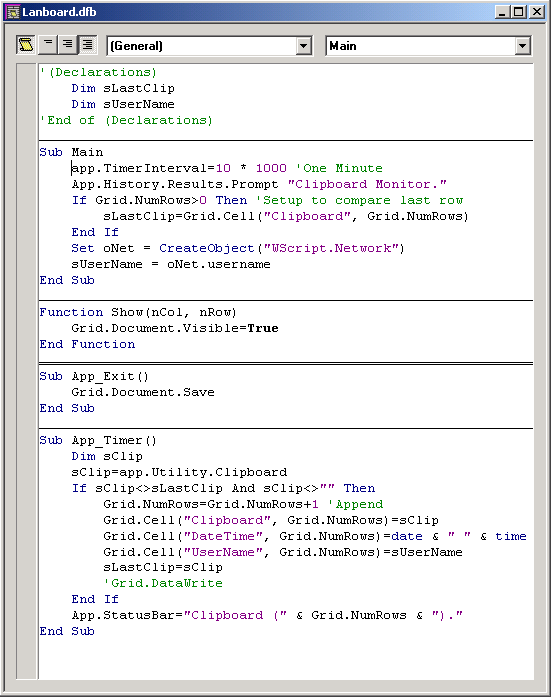Minimize the Lanboard.dfb window
Image resolution: width=551 pixels, height=697 pixels.
[x=502, y=12]
